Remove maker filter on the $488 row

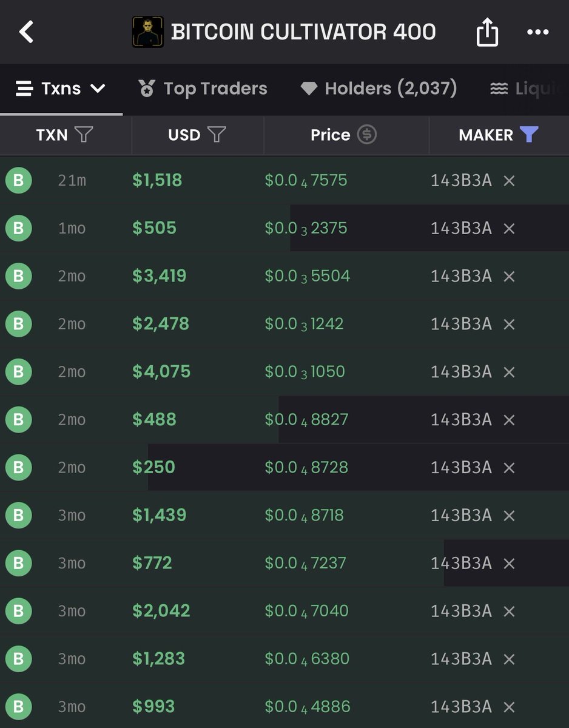509,420
